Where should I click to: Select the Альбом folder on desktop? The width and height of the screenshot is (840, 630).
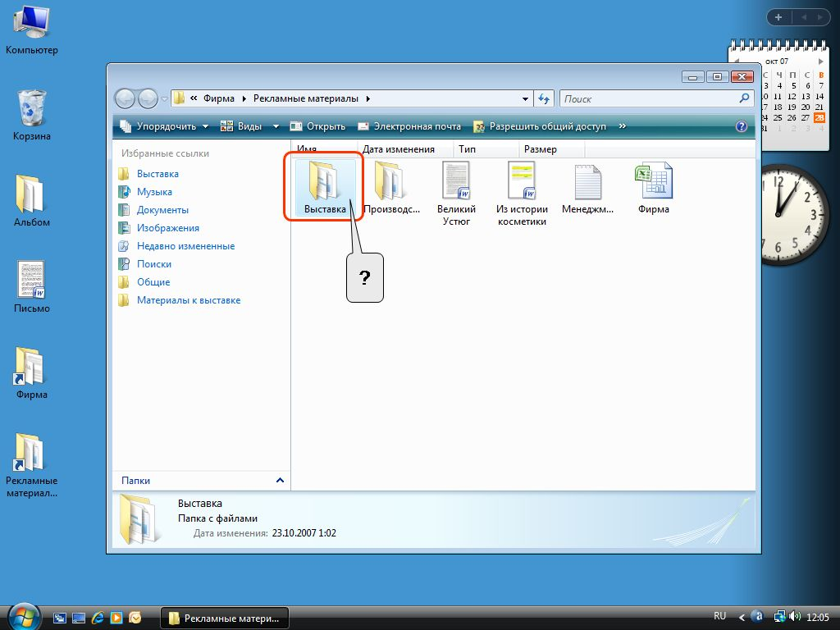(32, 201)
